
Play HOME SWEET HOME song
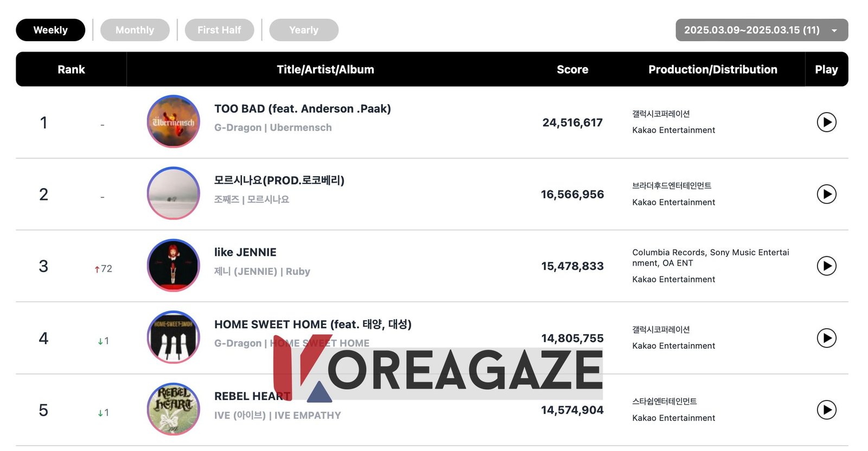[826, 338]
